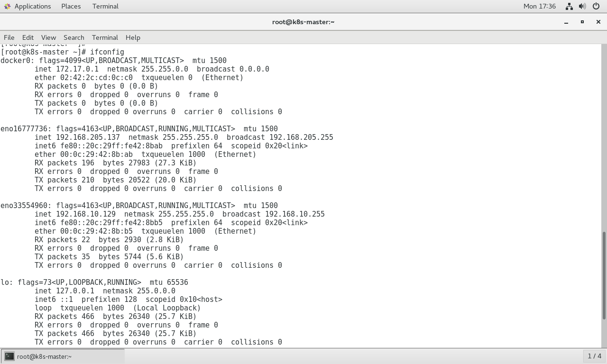Click the vertical scrollbar thumb
The height and width of the screenshot is (364, 607).
click(604, 275)
